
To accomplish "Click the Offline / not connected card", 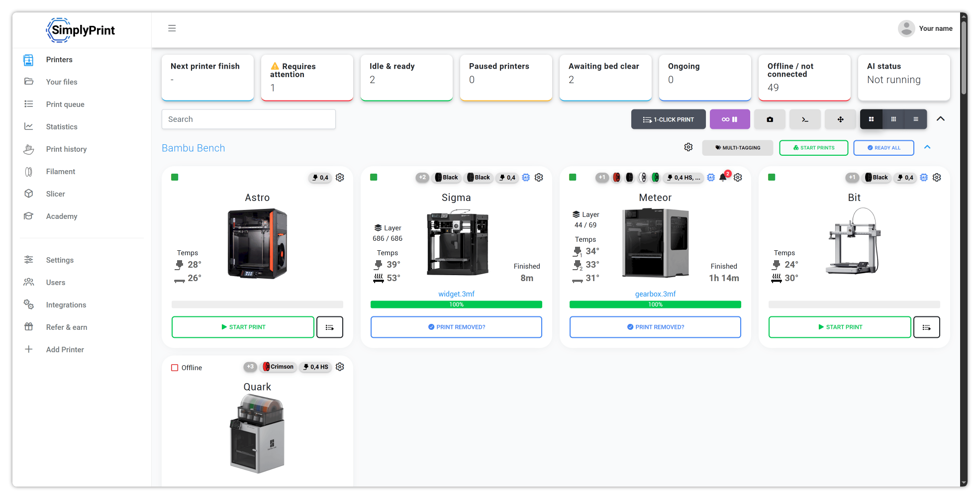I will (x=804, y=78).
